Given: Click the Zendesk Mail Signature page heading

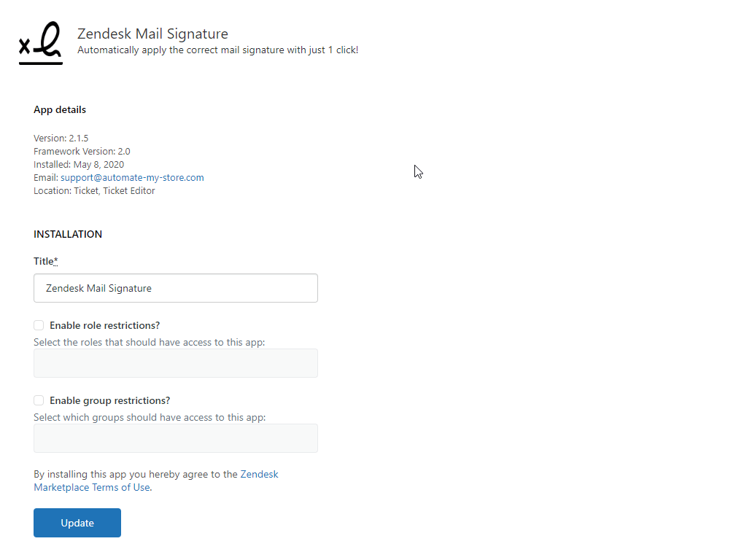Looking at the screenshot, I should pyautogui.click(x=152, y=34).
